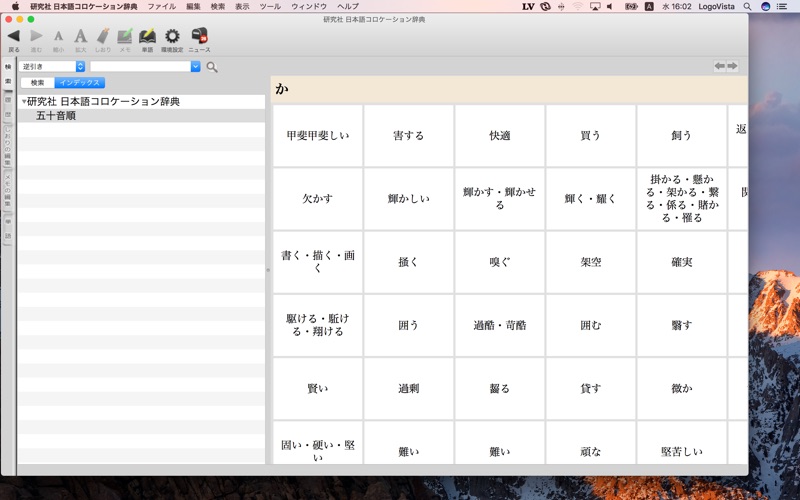Open 環境設定 gear icon

pos(172,37)
